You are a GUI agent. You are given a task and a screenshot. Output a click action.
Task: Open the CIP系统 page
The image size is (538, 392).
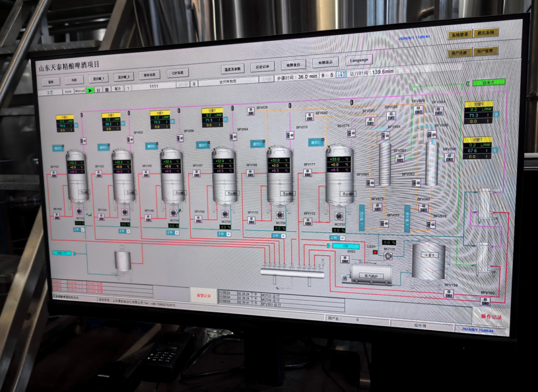(178, 73)
